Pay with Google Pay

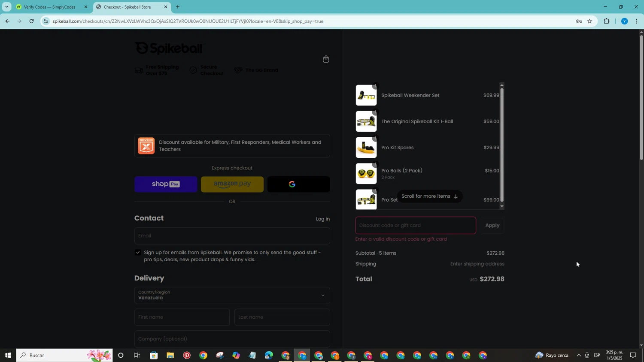[x=299, y=184]
